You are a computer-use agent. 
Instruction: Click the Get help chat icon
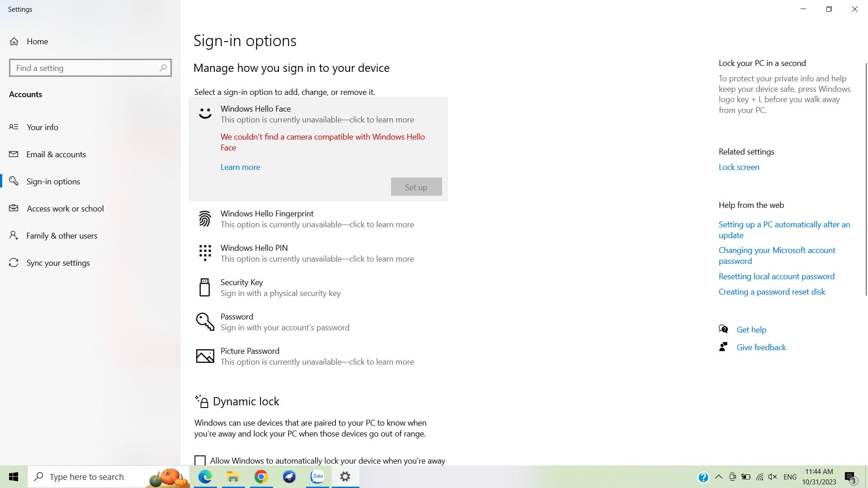[723, 329]
